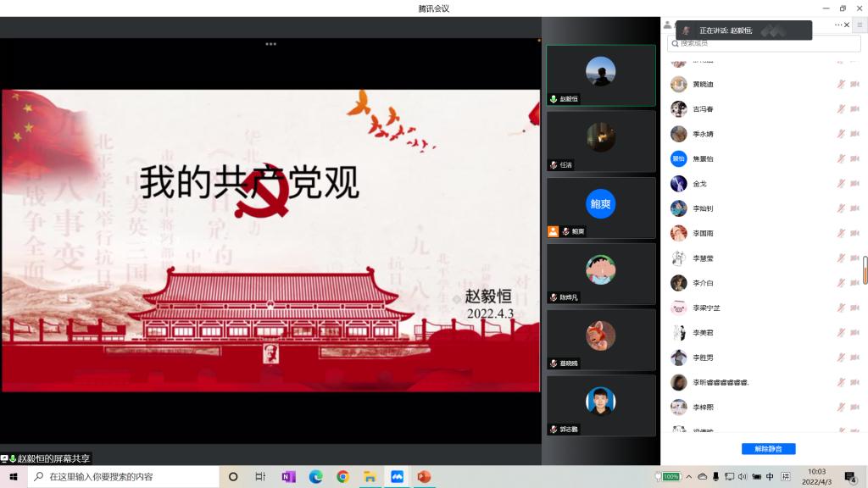Open Microsoft Edge from the taskbar
The height and width of the screenshot is (488, 868).
point(315,476)
